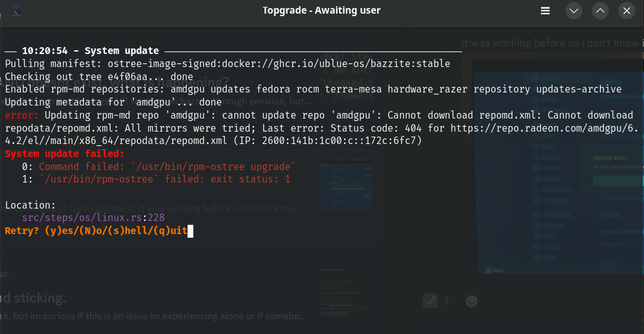Minimize the Topgrade window with down chevron
This screenshot has height=334, width=644.
coord(574,11)
